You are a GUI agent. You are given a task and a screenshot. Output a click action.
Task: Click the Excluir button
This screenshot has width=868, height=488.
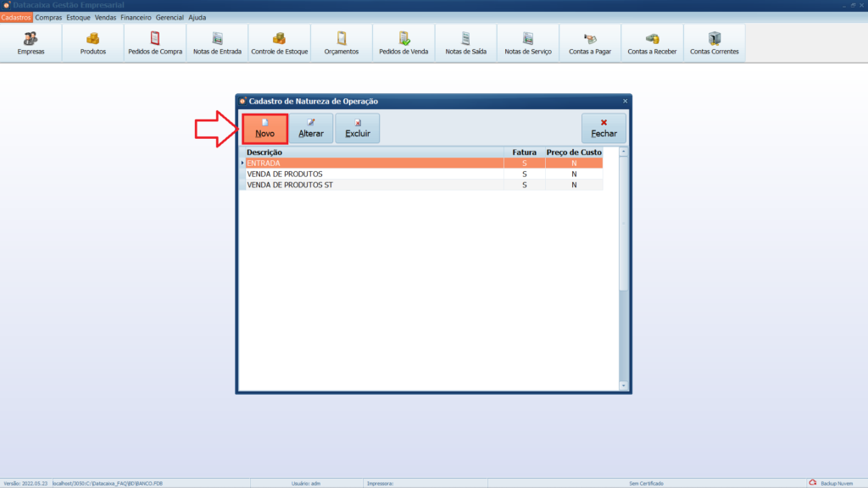pyautogui.click(x=358, y=128)
